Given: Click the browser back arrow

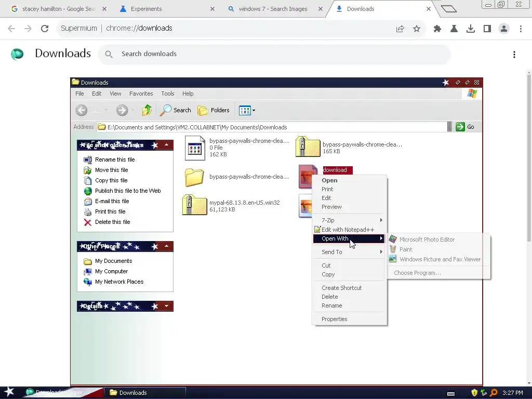Looking at the screenshot, I should click(11, 29).
